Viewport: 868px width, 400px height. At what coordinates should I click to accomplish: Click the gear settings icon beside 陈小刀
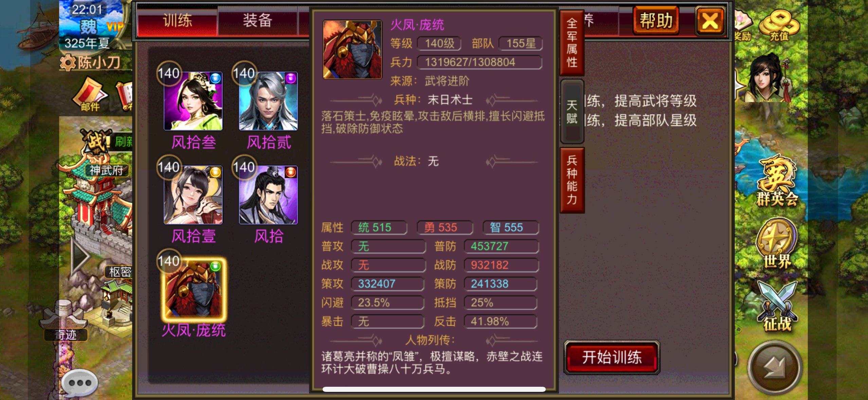click(x=68, y=62)
